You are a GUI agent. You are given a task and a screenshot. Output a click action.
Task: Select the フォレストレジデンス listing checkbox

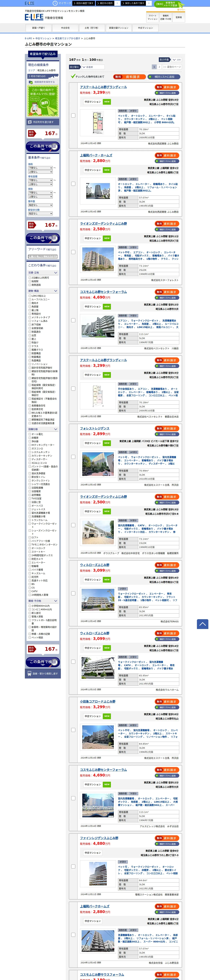(x=73, y=457)
